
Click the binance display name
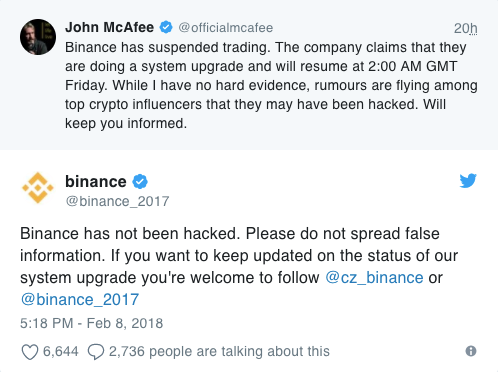[x=96, y=182]
